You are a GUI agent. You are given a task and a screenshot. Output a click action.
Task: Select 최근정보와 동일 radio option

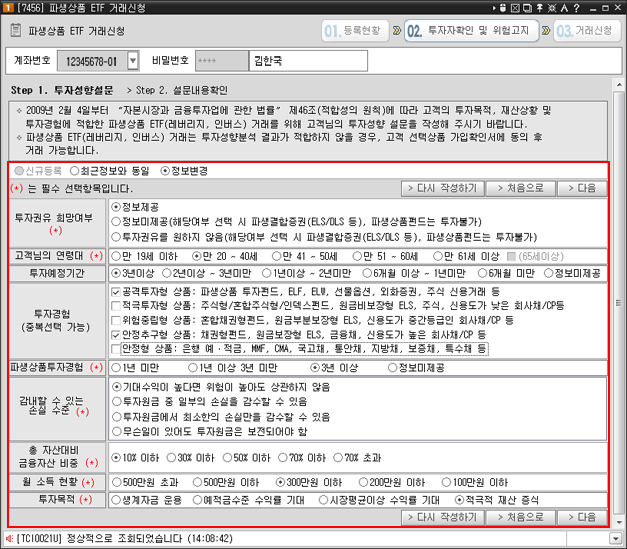point(110,171)
